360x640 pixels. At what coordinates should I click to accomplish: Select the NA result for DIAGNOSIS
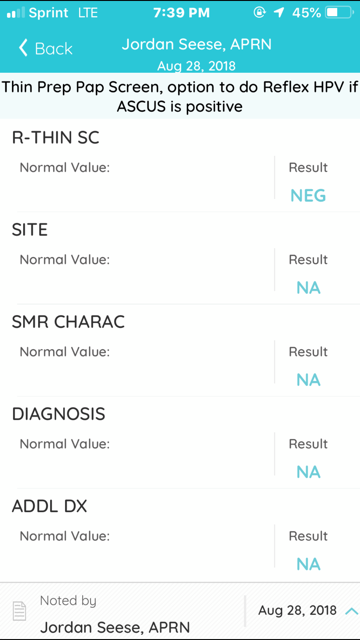click(308, 472)
